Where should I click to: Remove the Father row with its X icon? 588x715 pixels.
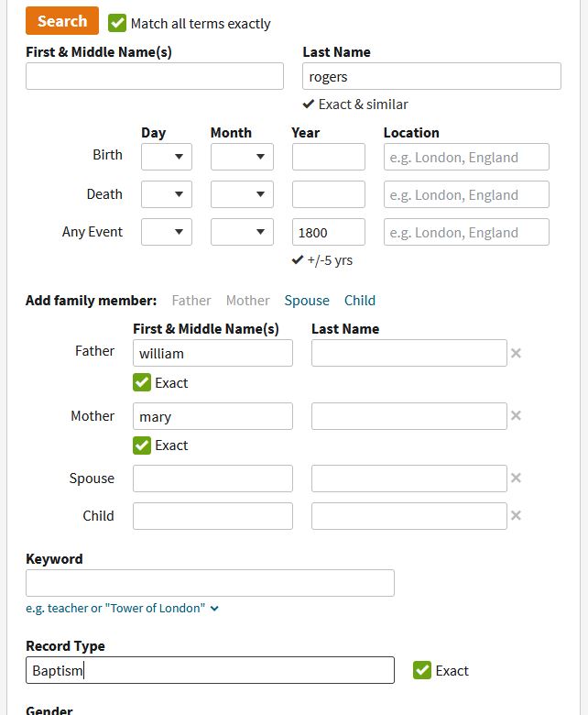(x=516, y=353)
